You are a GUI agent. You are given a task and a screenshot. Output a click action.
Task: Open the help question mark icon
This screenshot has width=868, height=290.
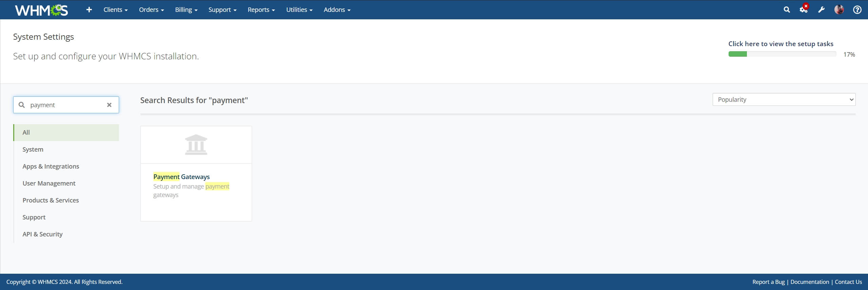point(857,10)
